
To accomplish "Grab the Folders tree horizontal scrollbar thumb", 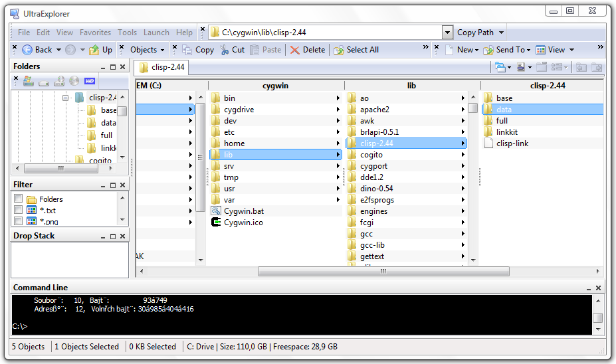I will [x=61, y=169].
